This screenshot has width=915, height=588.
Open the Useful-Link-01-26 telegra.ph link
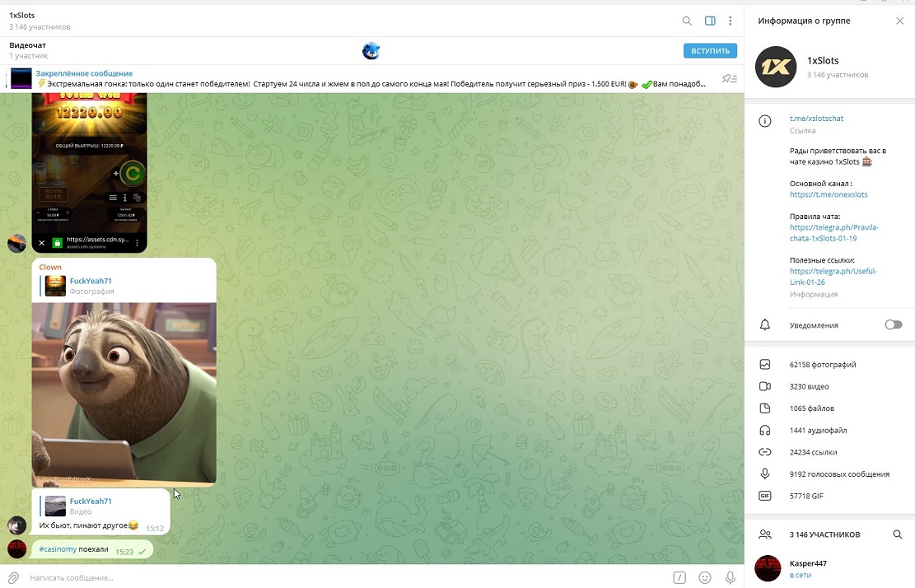click(833, 277)
